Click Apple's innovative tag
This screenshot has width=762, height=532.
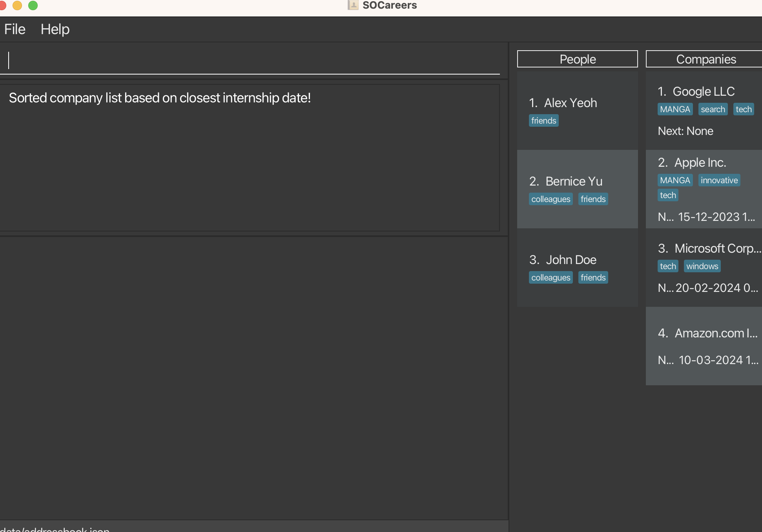(719, 180)
